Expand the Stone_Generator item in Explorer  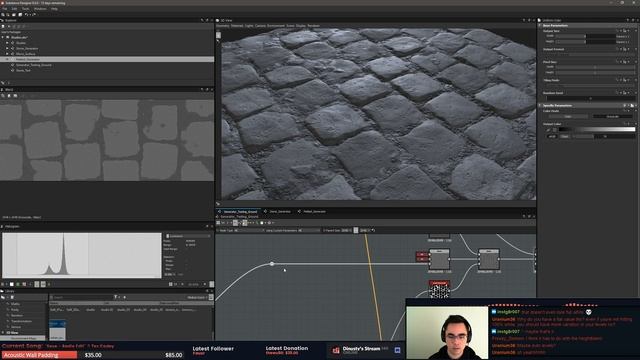coord(7,48)
